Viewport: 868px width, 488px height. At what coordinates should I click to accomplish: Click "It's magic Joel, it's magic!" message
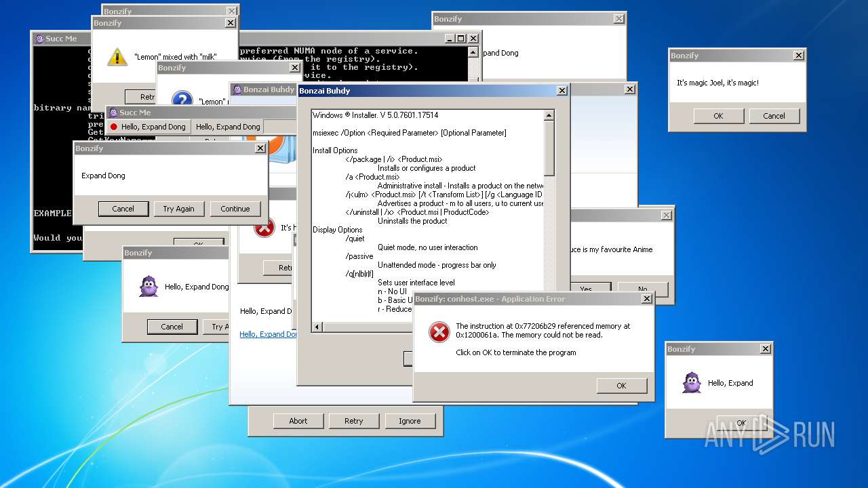717,83
